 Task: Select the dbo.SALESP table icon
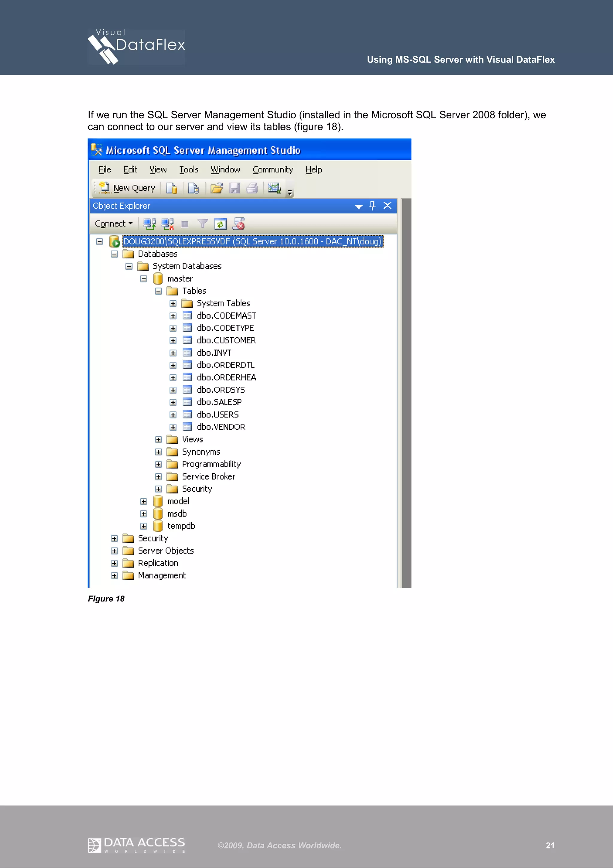click(x=187, y=402)
